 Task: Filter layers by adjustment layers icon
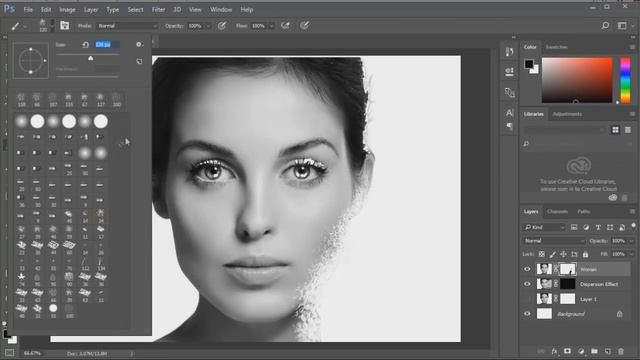coord(586,227)
